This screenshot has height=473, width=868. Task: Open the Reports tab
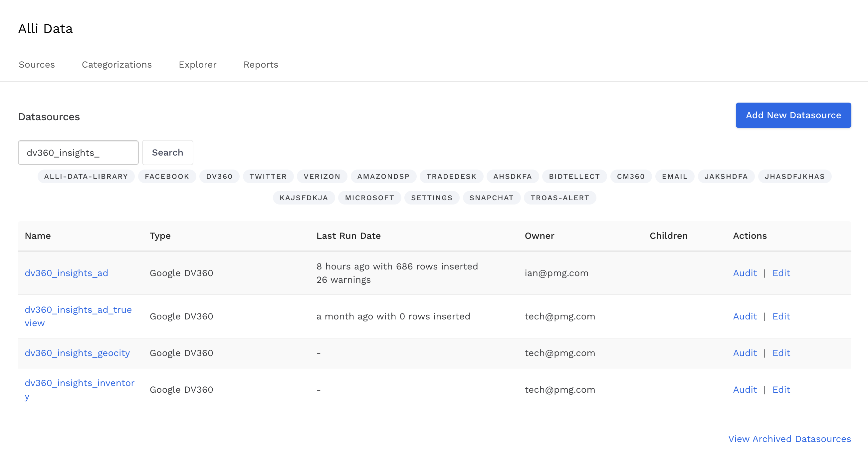(x=261, y=64)
